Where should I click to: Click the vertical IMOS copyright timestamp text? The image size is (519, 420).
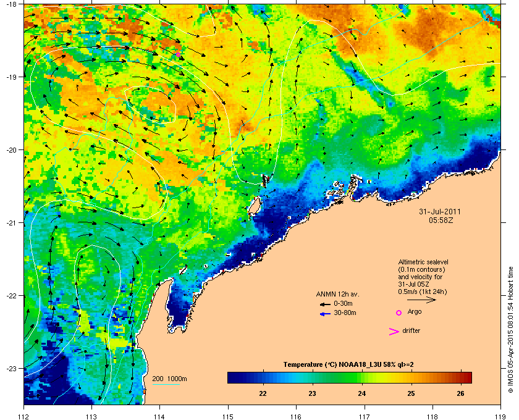pos(510,330)
